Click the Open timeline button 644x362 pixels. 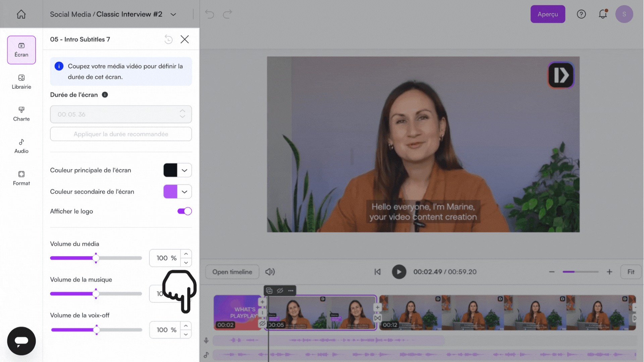(x=232, y=272)
